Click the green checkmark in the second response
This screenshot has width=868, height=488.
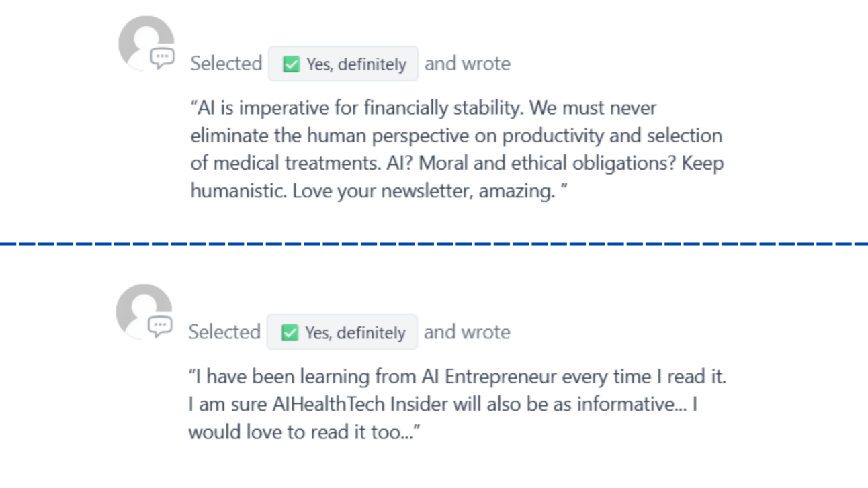coord(290,333)
